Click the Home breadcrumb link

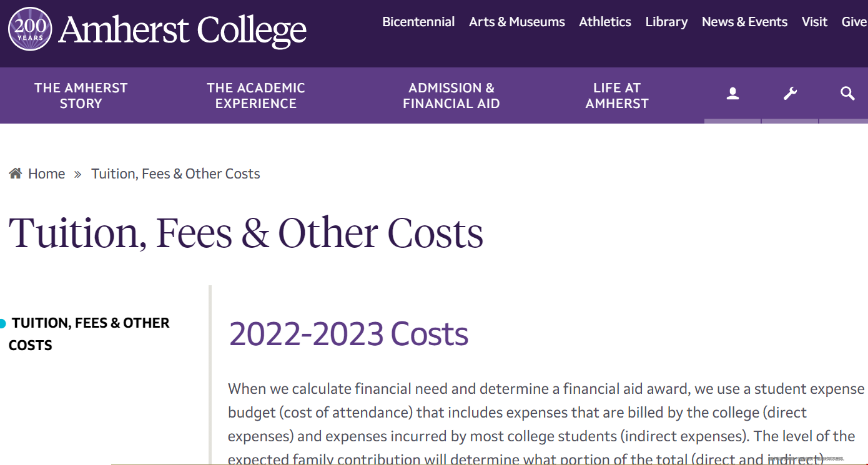click(x=46, y=174)
